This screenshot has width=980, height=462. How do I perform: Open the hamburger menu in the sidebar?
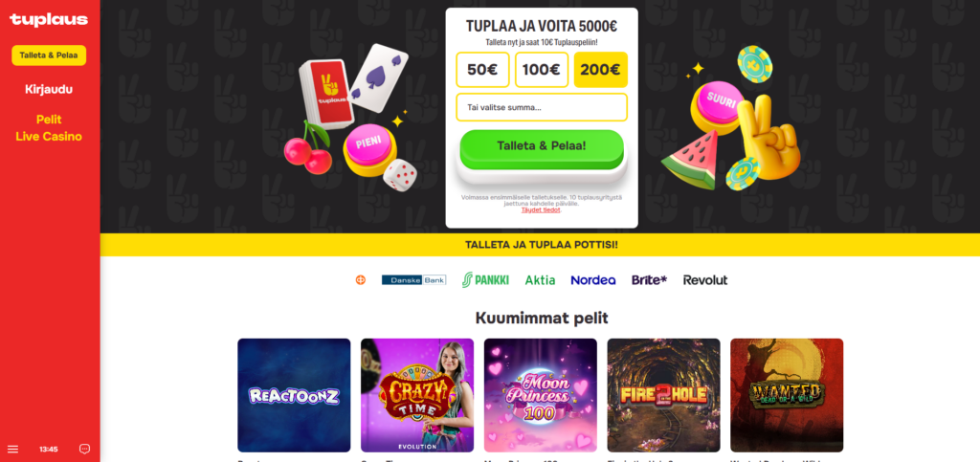pos(12,449)
